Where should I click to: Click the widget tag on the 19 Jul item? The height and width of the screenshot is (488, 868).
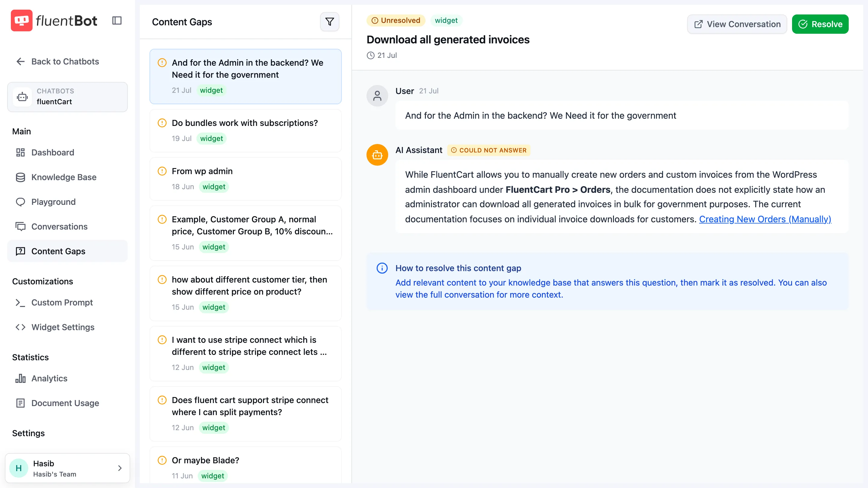pyautogui.click(x=211, y=139)
